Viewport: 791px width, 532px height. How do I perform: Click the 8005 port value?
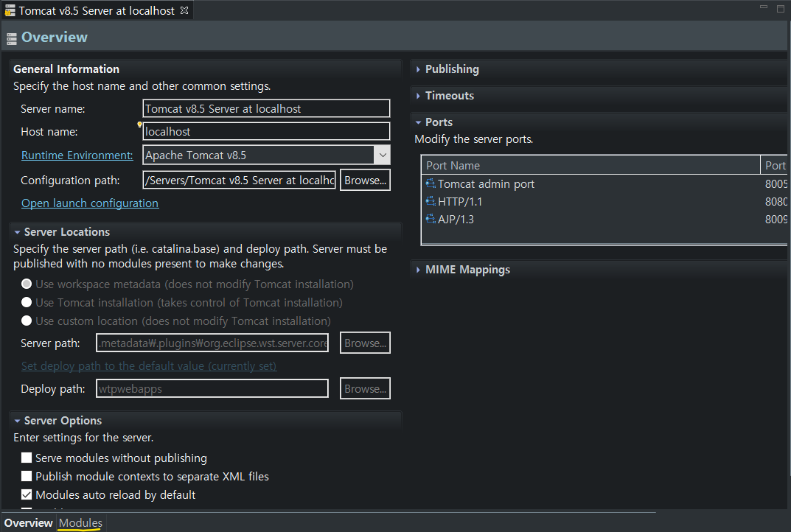tap(776, 184)
